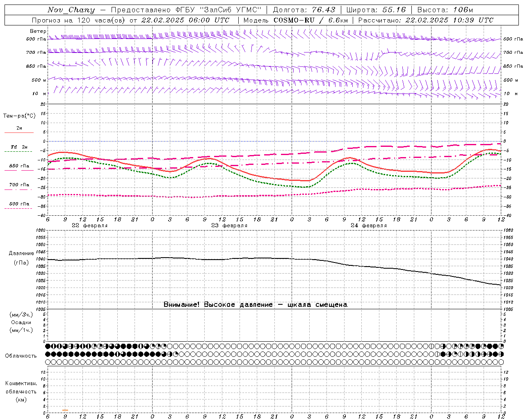This screenshot has height=420, width=525.
Task: Click forecast start 22.02.2025 06:00 UTC
Action: point(185,20)
